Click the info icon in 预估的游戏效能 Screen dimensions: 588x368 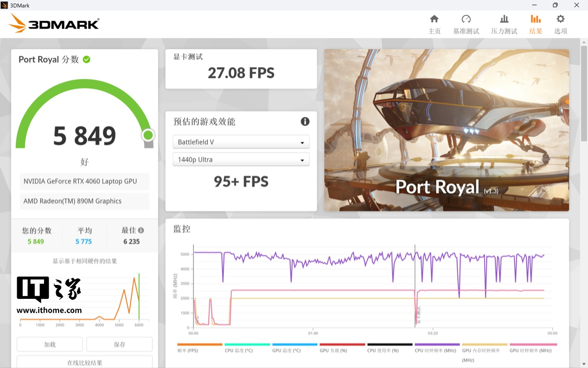pyautogui.click(x=305, y=122)
